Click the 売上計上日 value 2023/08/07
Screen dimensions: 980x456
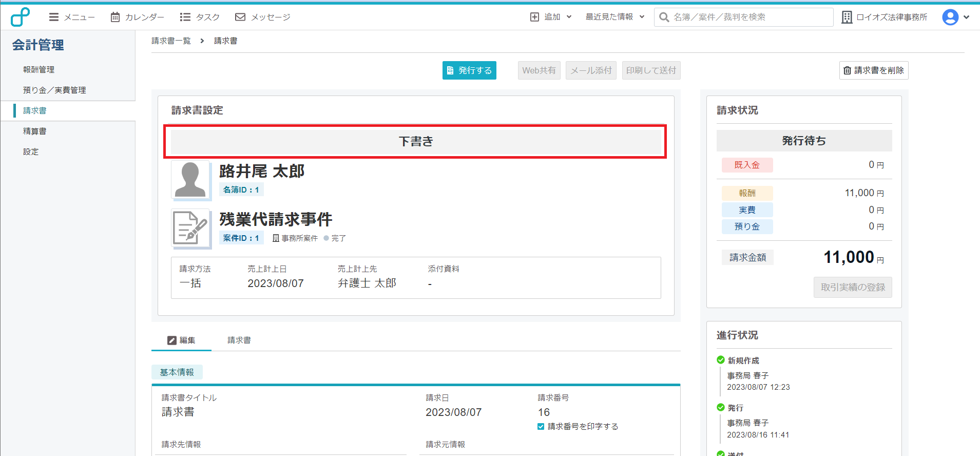pos(276,283)
